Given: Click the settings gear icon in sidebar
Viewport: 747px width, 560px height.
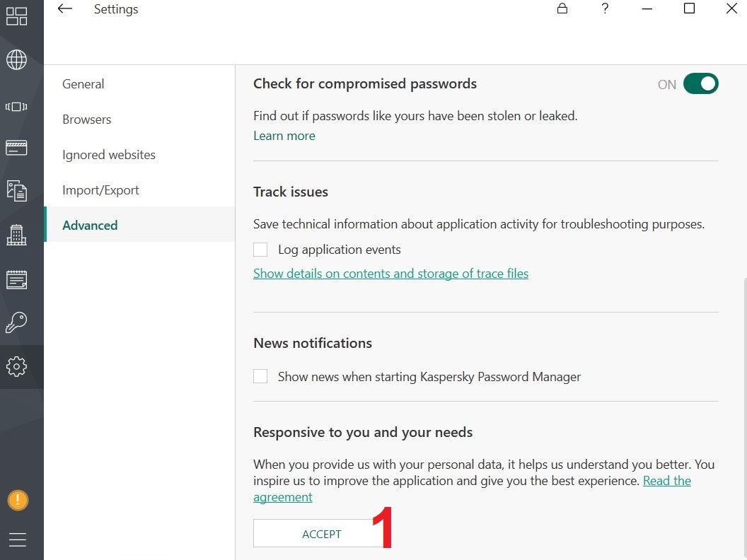Looking at the screenshot, I should tap(17, 366).
